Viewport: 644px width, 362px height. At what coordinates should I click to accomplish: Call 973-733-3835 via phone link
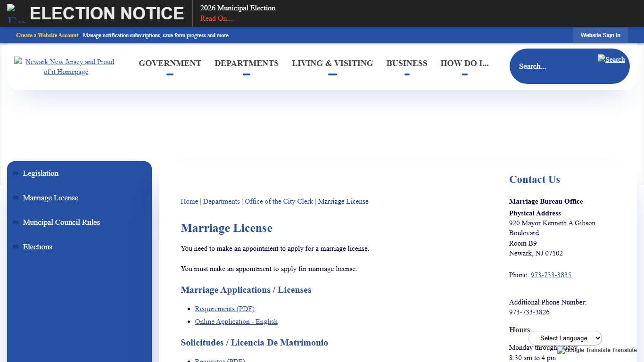[551, 275]
